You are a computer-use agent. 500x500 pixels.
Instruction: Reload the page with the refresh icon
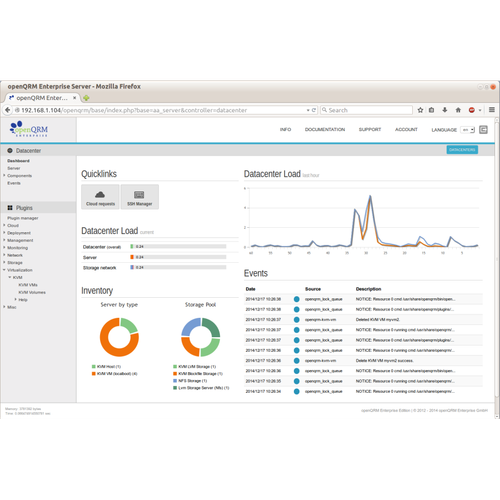pyautogui.click(x=314, y=110)
